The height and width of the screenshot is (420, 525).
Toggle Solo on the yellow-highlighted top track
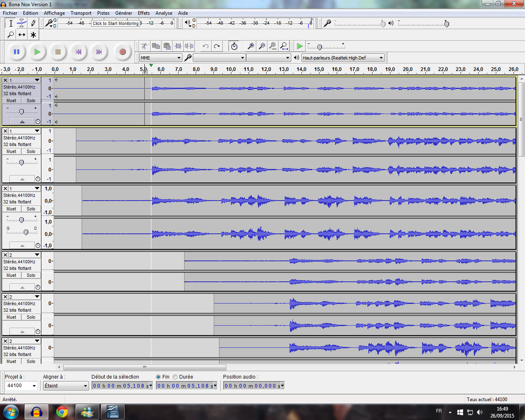31,100
